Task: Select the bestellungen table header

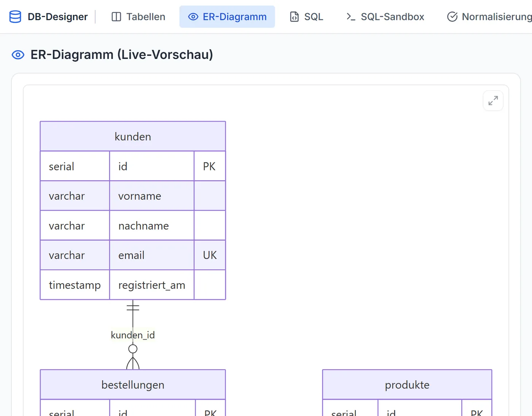Action: tap(133, 385)
